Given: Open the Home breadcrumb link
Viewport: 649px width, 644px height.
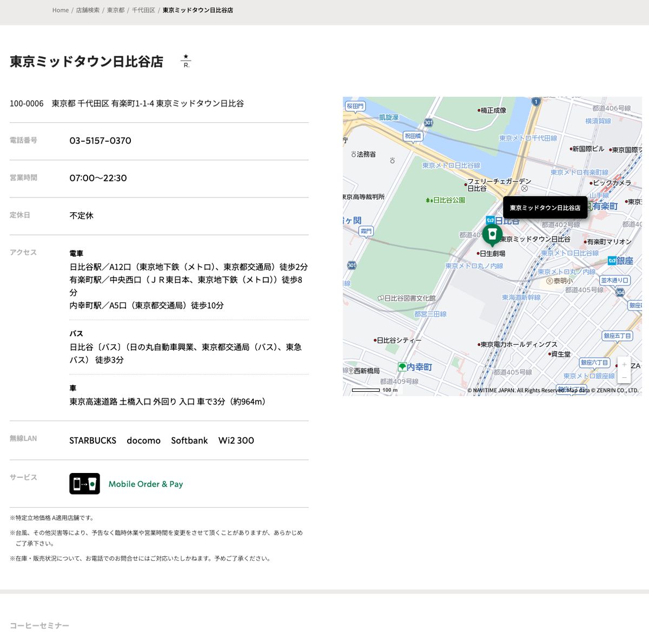Looking at the screenshot, I should pos(61,10).
